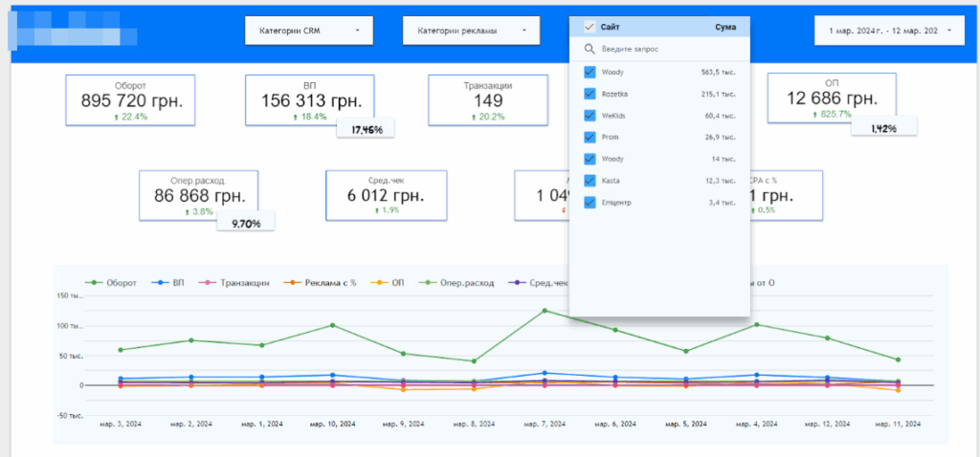This screenshot has height=457, width=980.
Task: Click the Оборот scorecard
Action: [x=130, y=98]
